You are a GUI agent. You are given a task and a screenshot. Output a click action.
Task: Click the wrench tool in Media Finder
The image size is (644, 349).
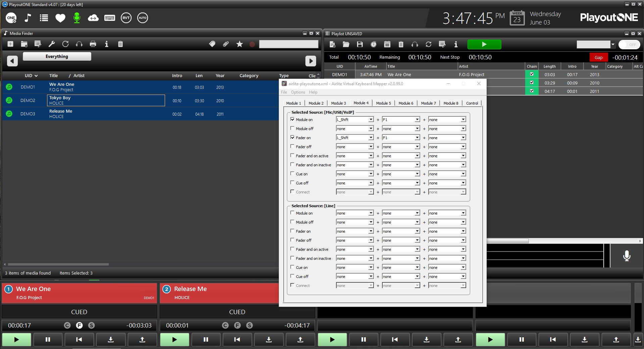(52, 44)
